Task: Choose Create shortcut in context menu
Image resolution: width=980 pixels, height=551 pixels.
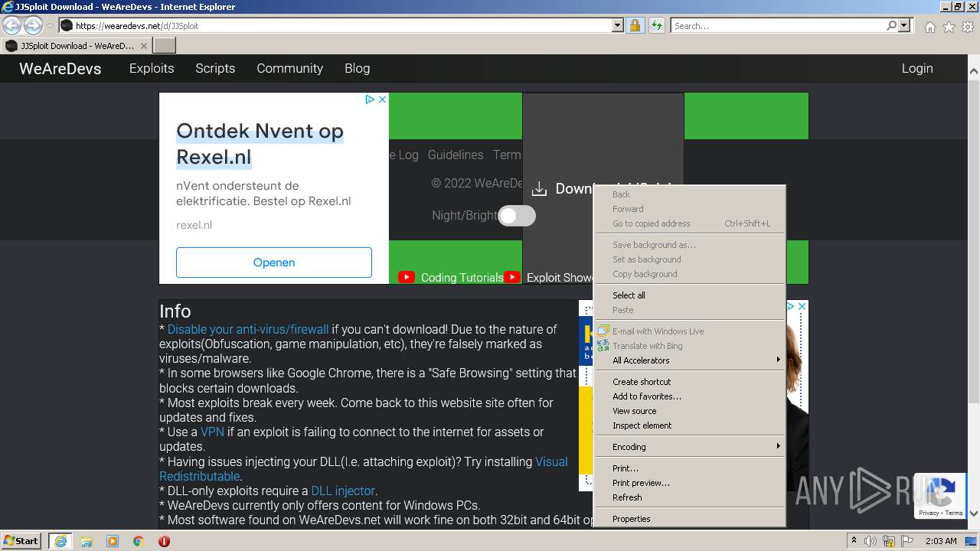Action: 690,382
